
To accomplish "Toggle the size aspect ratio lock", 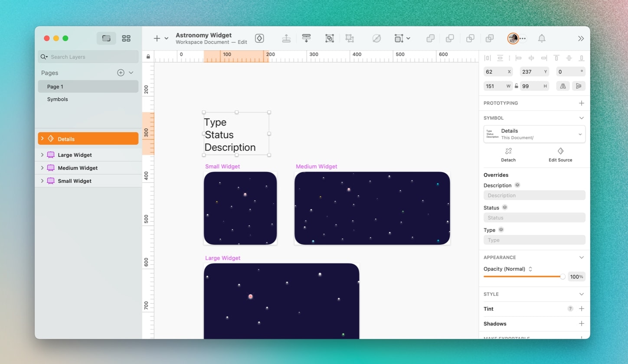I will click(517, 86).
